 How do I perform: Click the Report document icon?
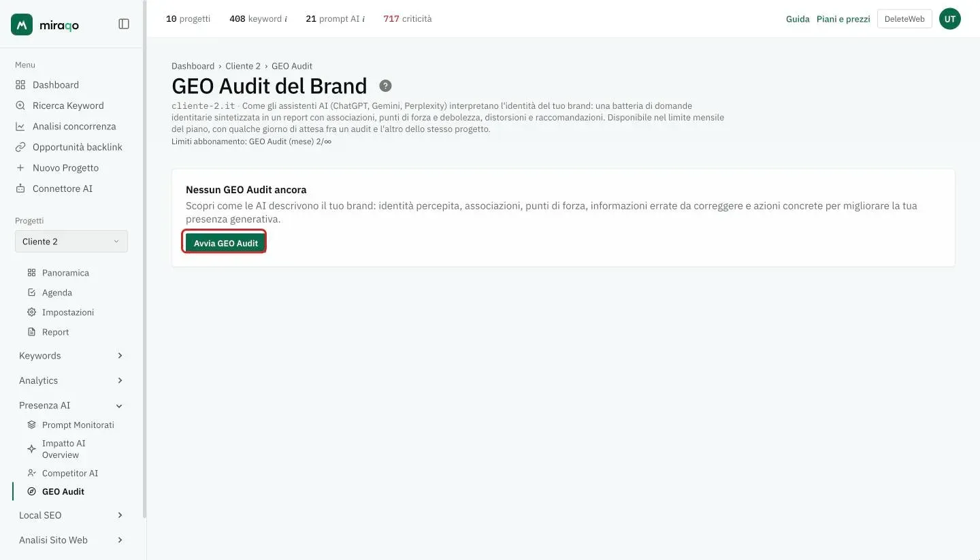click(x=31, y=332)
